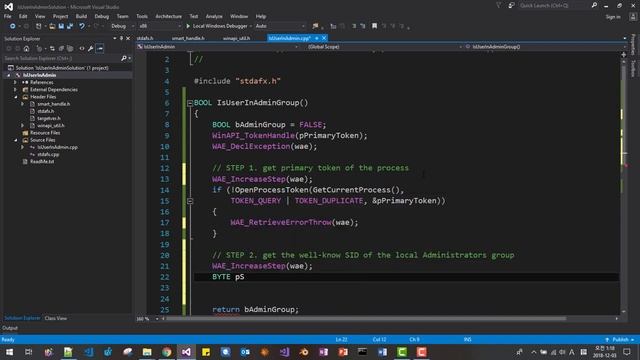
Task: Switch to the smart_handle.h editor tab
Action: (188, 38)
